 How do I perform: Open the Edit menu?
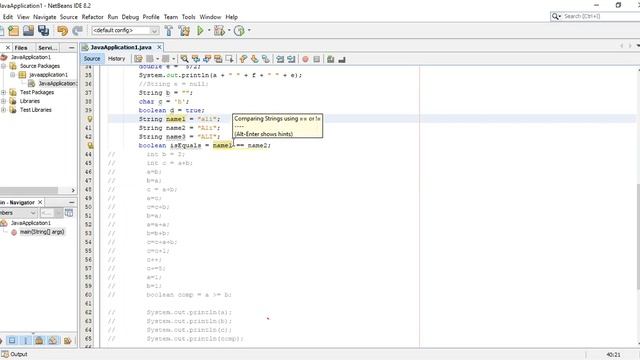(x=8, y=17)
